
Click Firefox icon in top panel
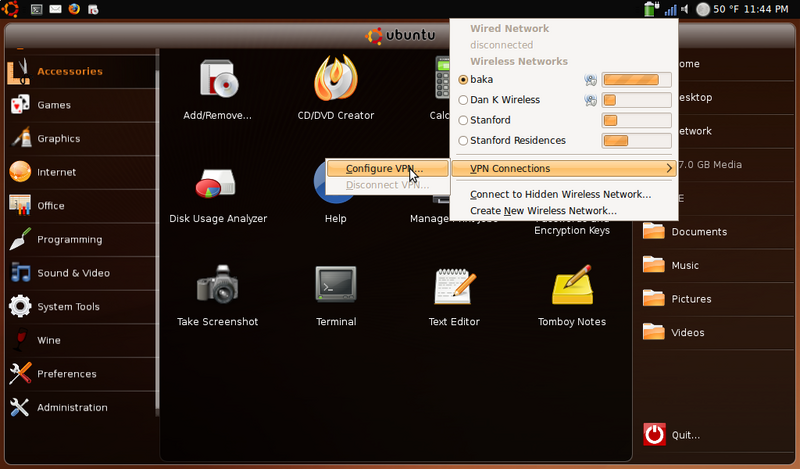pos(74,9)
